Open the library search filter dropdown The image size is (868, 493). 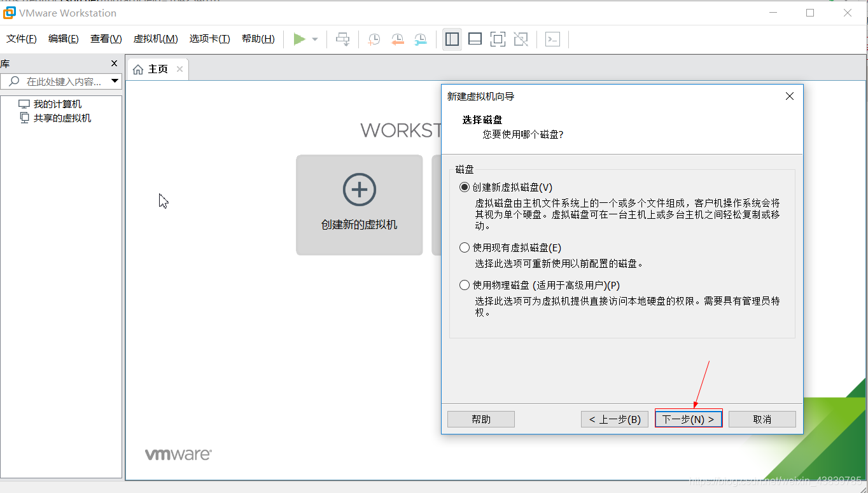[115, 81]
